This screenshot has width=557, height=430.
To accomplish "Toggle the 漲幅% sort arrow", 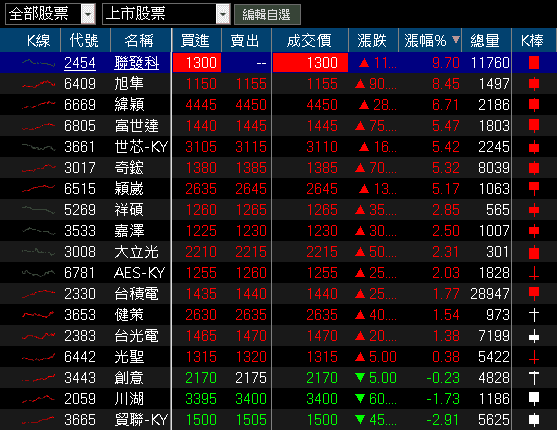I will [x=456, y=39].
